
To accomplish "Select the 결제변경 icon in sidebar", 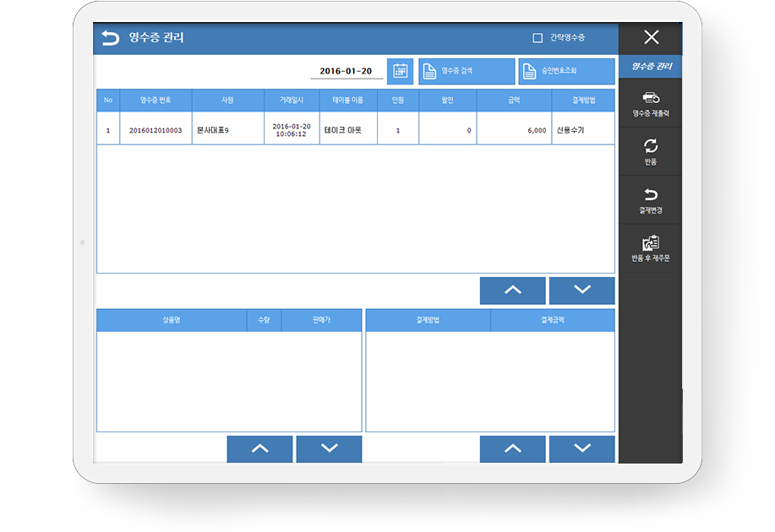I will tap(651, 196).
